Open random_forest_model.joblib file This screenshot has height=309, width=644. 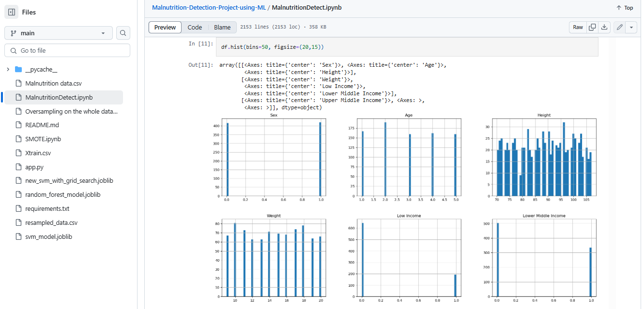click(x=63, y=194)
